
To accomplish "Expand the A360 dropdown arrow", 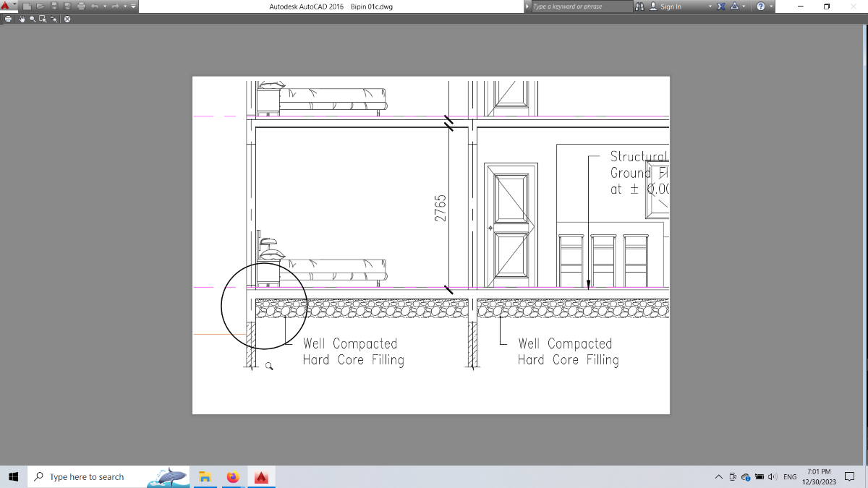I will (x=744, y=7).
